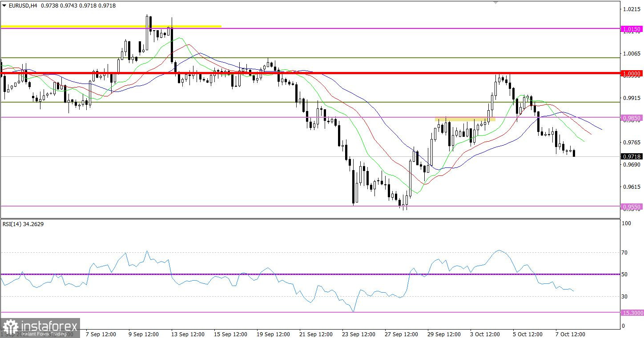Image resolution: width=644 pixels, height=338 pixels.
Task: Click the 15 Sep 12:00 date label
Action: point(230,334)
